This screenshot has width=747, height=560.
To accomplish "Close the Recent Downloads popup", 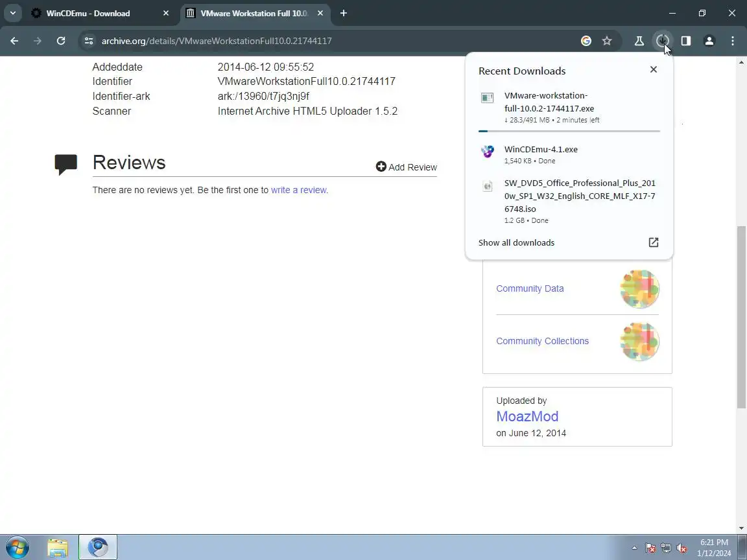I will click(654, 69).
